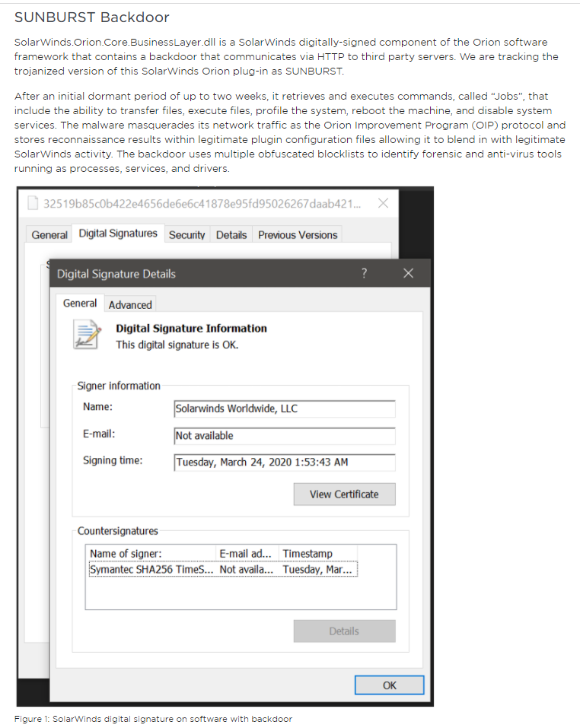Click the View Certificate button
The width and height of the screenshot is (580, 728).
345,494
